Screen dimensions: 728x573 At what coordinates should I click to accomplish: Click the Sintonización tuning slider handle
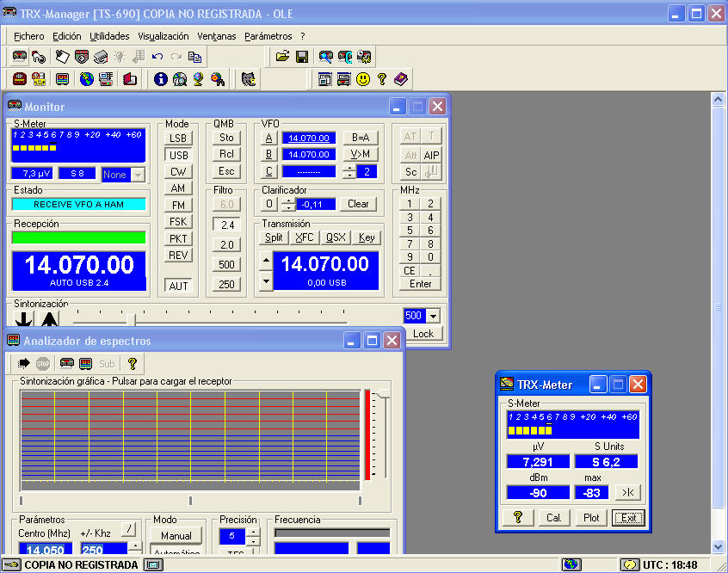tap(131, 318)
